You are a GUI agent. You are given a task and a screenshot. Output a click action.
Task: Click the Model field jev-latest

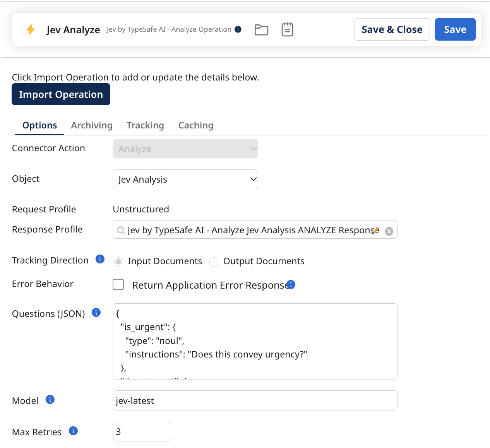(x=255, y=400)
